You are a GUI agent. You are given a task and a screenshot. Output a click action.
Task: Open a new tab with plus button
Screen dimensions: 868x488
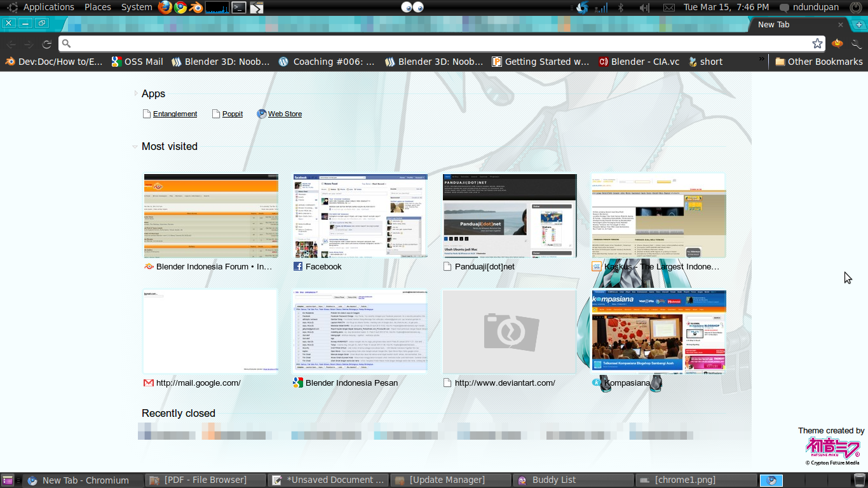tap(859, 24)
